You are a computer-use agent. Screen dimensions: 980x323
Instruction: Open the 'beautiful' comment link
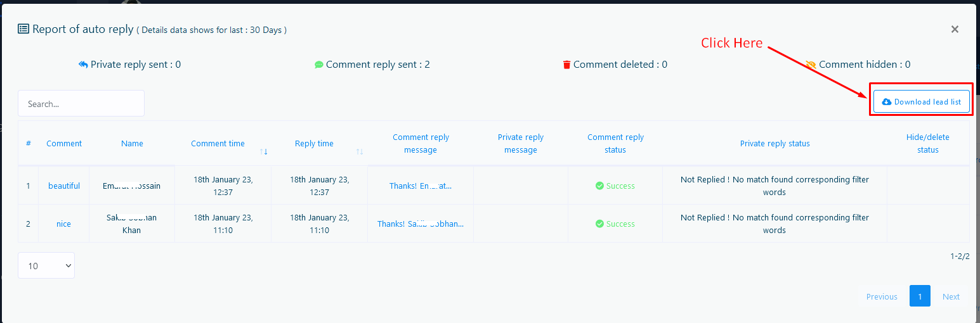pos(64,186)
